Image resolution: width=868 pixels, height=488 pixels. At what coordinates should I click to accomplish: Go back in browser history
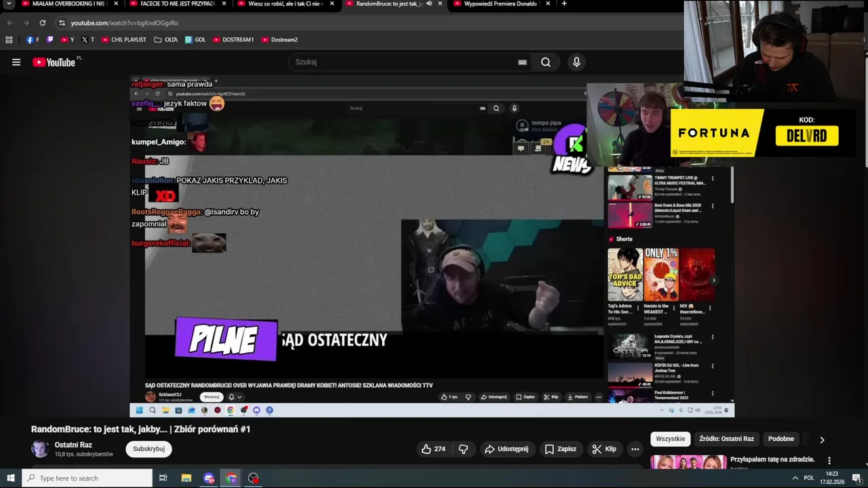(10, 22)
